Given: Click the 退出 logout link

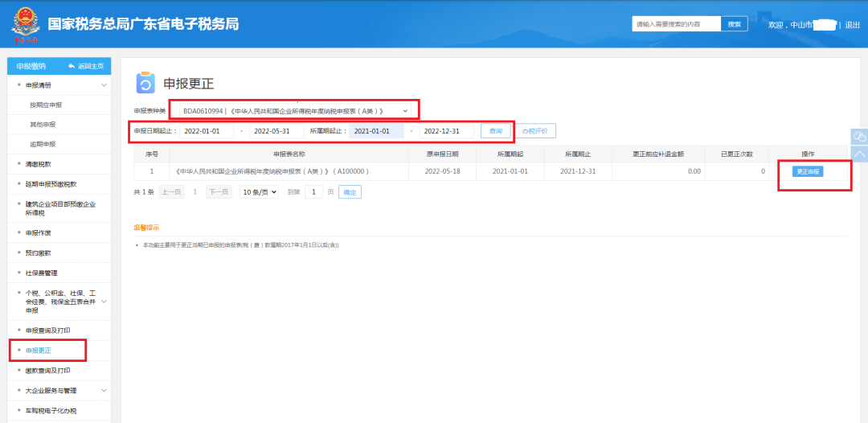Looking at the screenshot, I should click(x=852, y=25).
